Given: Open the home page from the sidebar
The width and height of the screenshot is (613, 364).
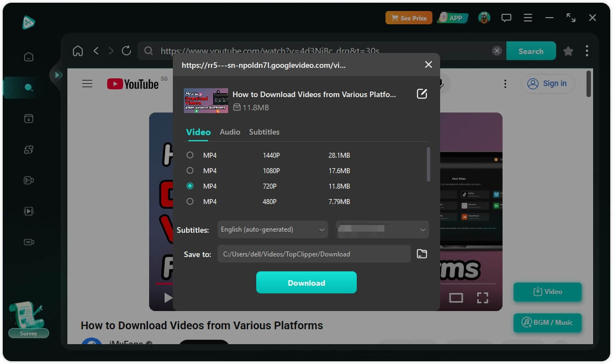Looking at the screenshot, I should pyautogui.click(x=29, y=57).
